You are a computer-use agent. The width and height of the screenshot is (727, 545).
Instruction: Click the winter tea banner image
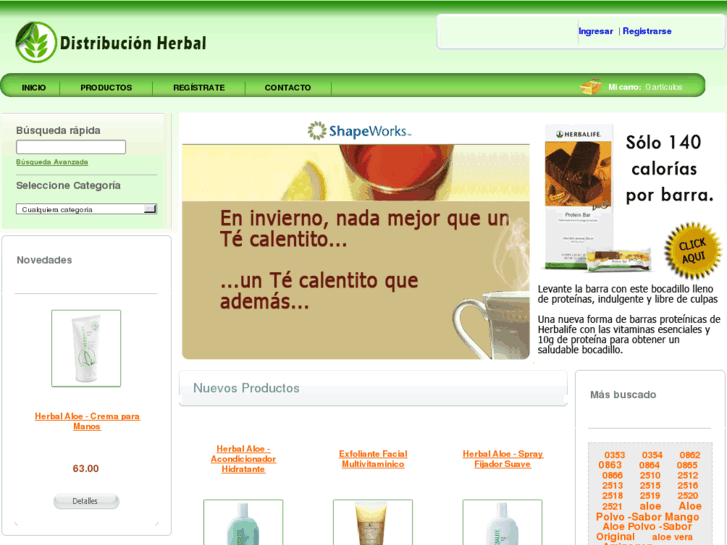pyautogui.click(x=356, y=251)
